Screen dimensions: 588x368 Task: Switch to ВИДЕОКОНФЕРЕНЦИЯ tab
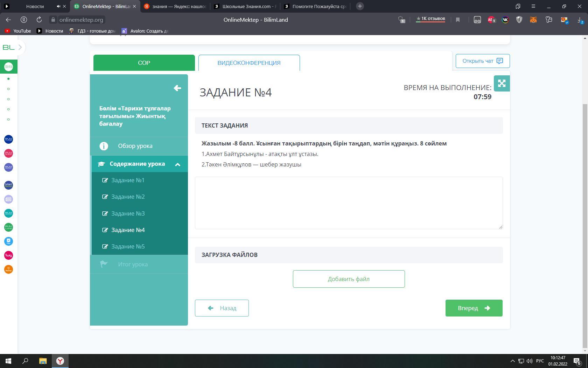click(x=249, y=63)
